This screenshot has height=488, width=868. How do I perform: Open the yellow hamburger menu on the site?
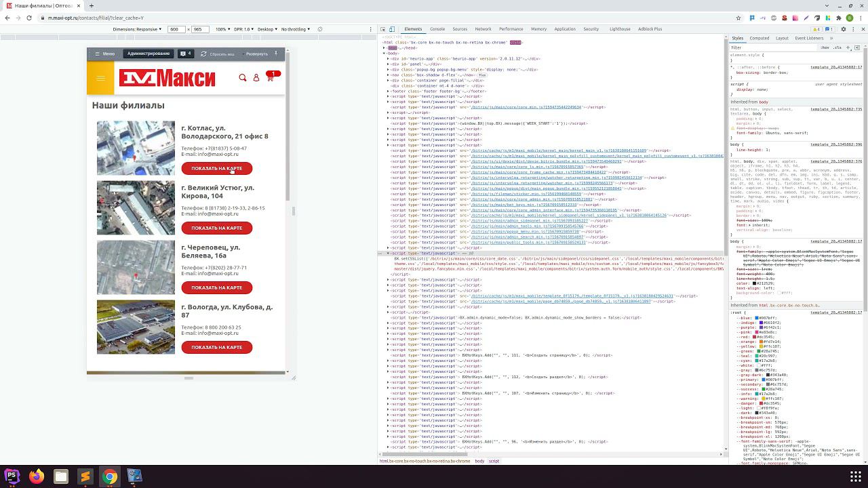100,78
